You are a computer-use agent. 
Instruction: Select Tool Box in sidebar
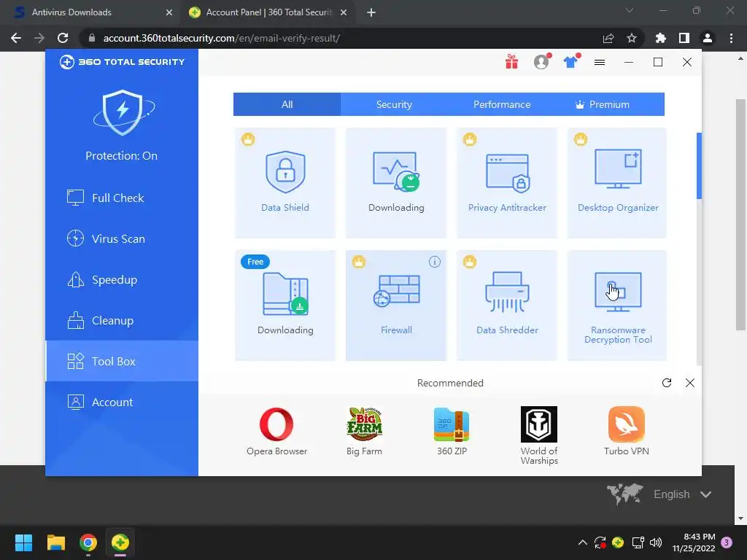tap(122, 361)
